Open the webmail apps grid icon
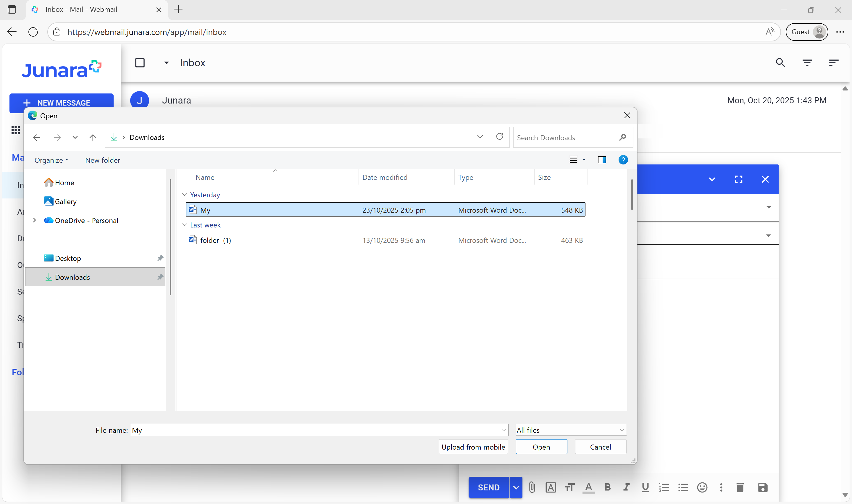Viewport: 852px width, 504px height. 16,130
